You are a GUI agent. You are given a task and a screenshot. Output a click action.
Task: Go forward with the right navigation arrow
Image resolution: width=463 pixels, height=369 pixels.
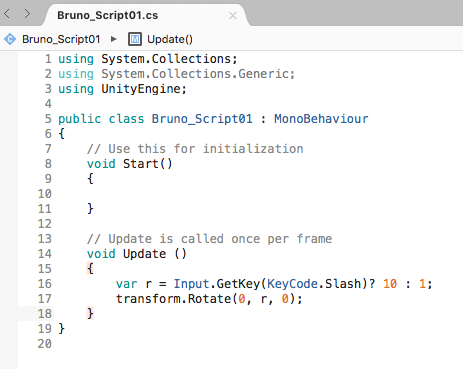(27, 14)
